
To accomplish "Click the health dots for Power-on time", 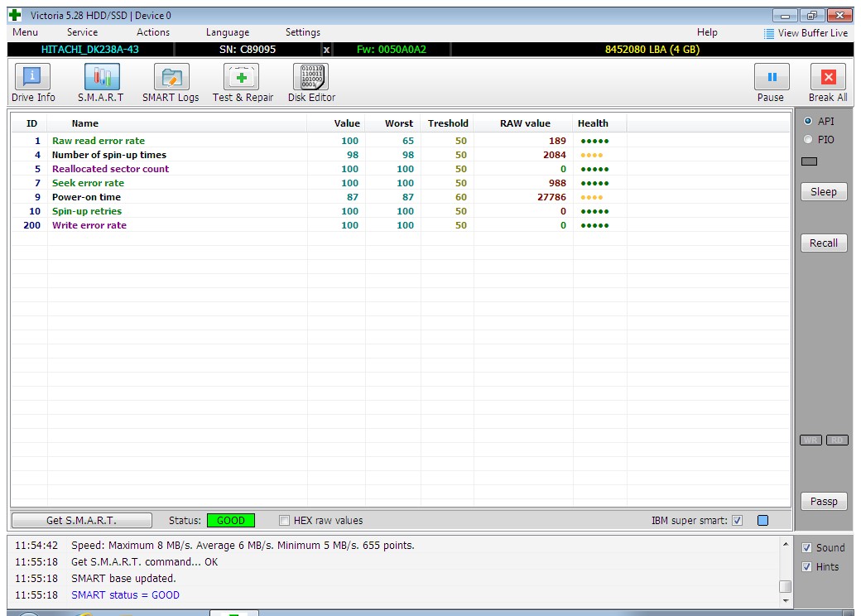I will 591,198.
